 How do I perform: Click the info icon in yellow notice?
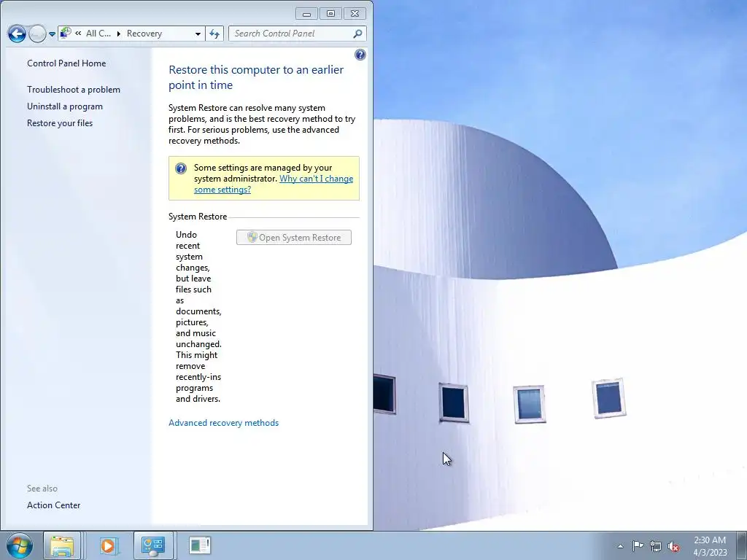pos(181,168)
